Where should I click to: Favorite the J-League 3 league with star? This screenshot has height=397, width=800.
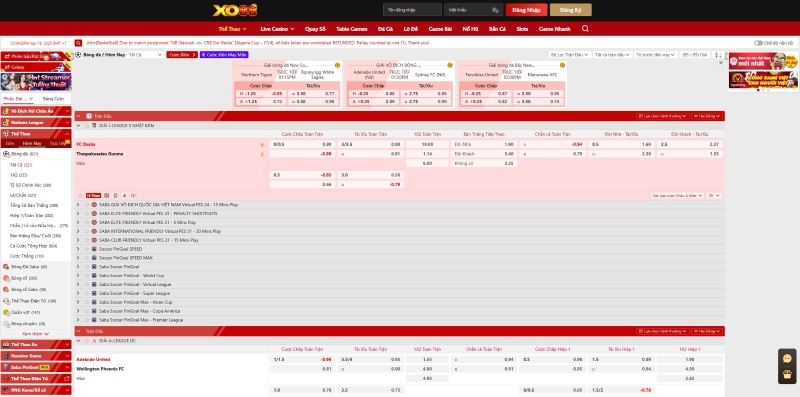tap(86, 126)
